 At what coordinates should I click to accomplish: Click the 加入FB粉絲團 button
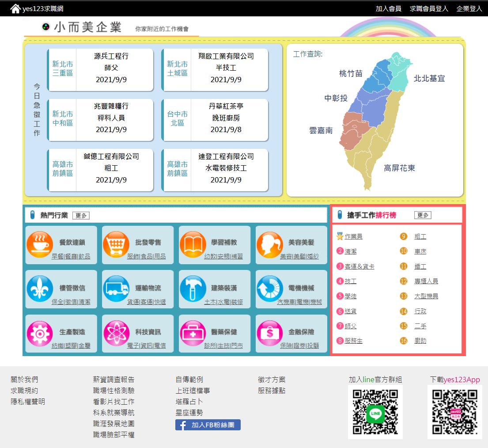click(208, 425)
